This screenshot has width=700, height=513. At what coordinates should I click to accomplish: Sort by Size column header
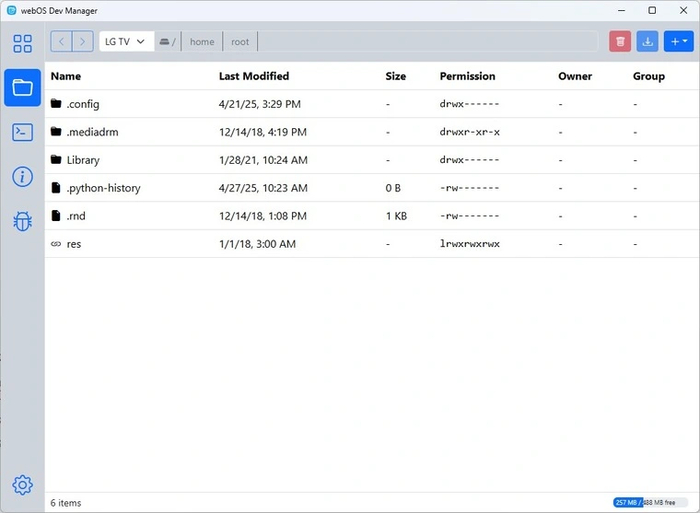click(395, 76)
